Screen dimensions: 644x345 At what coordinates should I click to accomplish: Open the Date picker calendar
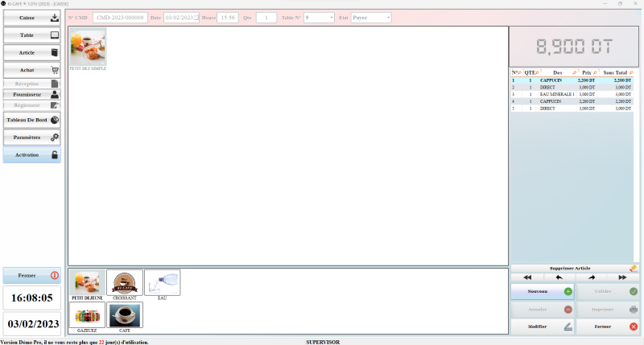(x=196, y=17)
